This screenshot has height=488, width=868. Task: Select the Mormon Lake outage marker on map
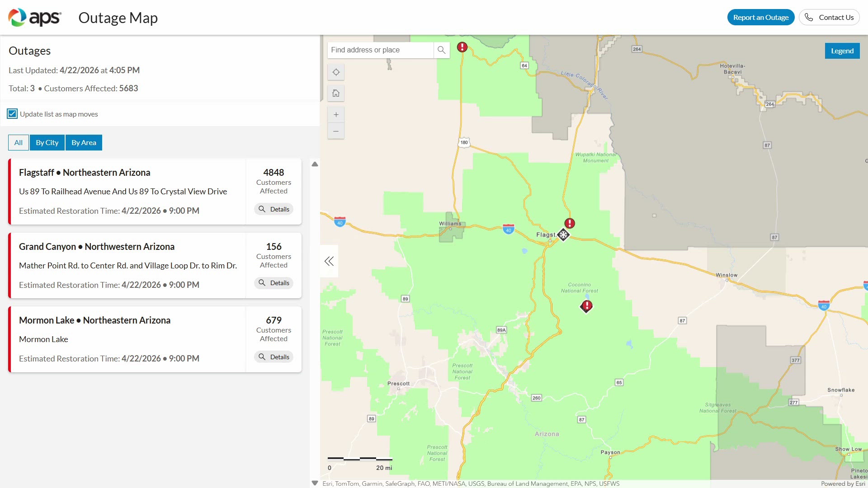586,306
